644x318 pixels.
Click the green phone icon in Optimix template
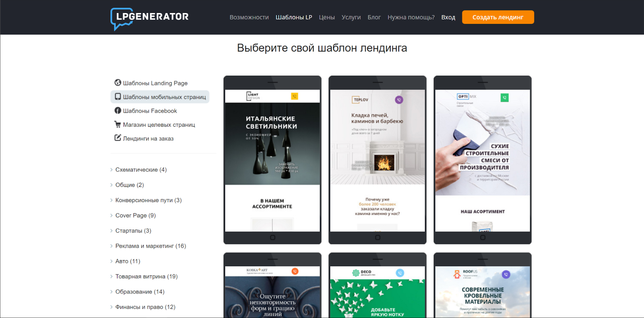point(504,97)
